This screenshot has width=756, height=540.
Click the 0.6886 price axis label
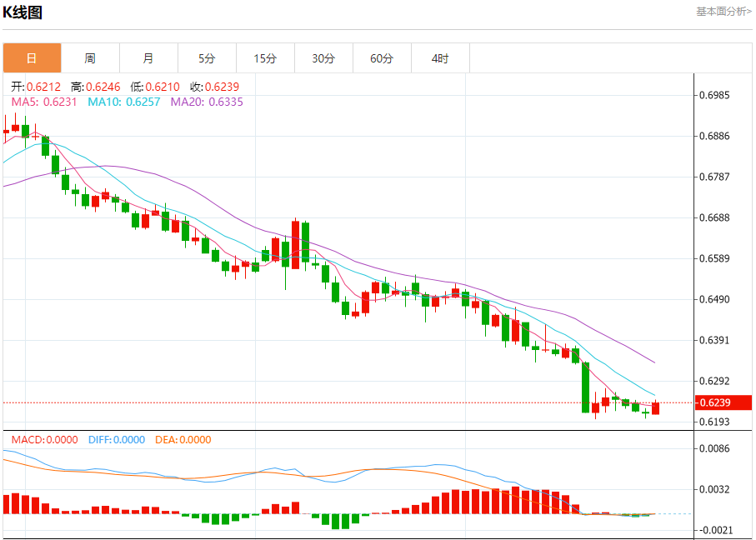click(x=714, y=136)
